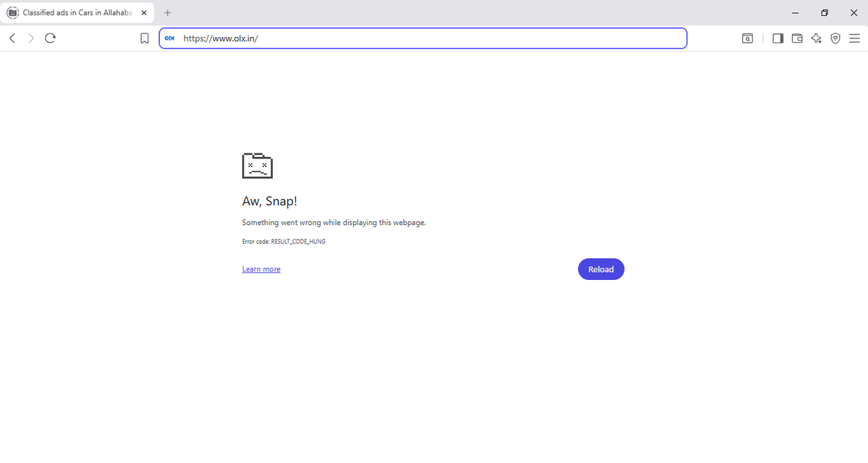Image resolution: width=868 pixels, height=463 pixels.
Task: Open the 'Learn more' link
Action: [x=261, y=269]
